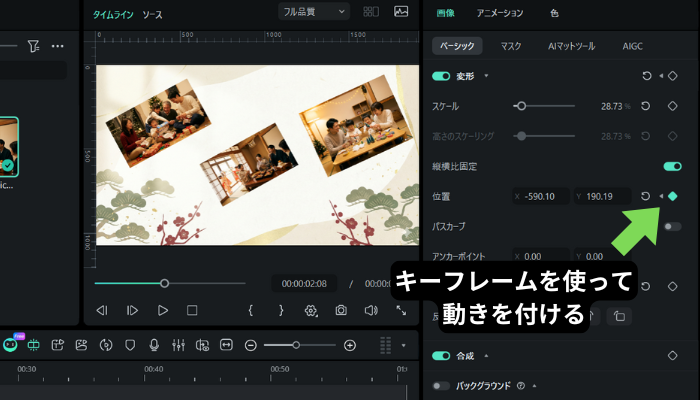The image size is (700, 400).
Task: Enable the パスカーブ toggle
Action: (673, 226)
